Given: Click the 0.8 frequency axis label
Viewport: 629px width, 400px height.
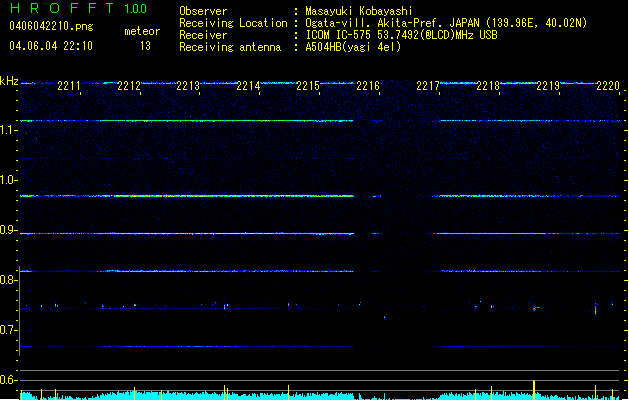Looking at the screenshot, I should [9, 280].
